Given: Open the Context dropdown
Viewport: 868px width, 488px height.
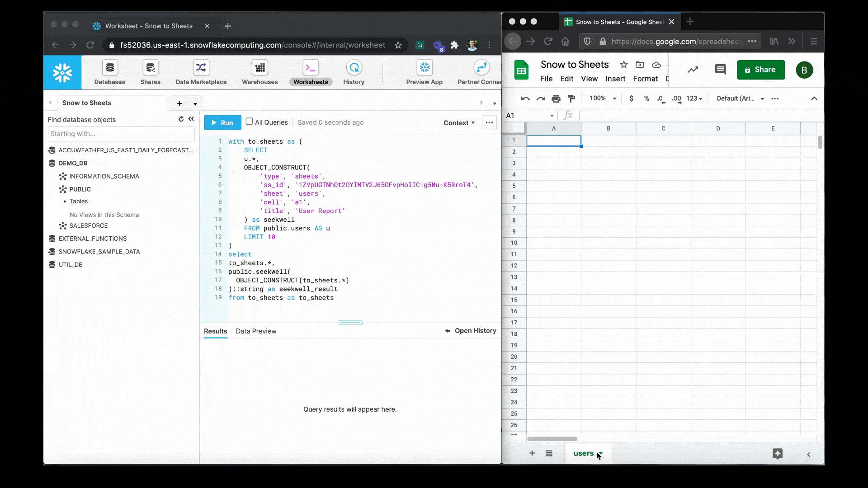Looking at the screenshot, I should (x=459, y=122).
